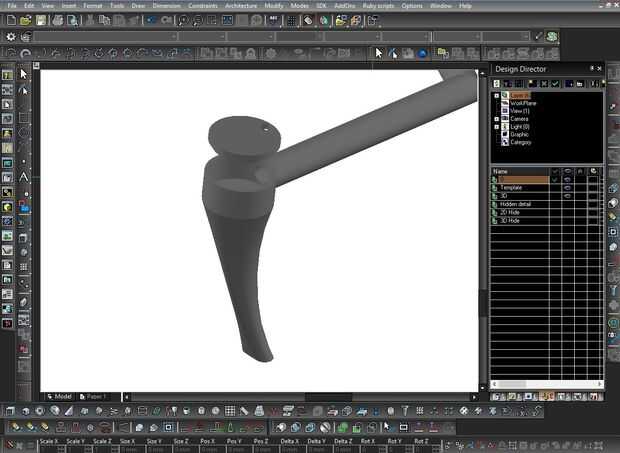Expand the Light (0) tree node

coord(497,126)
